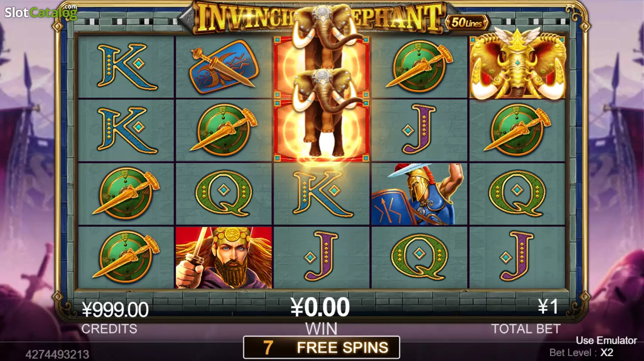Click the top left K symbol
The image size is (644, 361).
(x=127, y=67)
